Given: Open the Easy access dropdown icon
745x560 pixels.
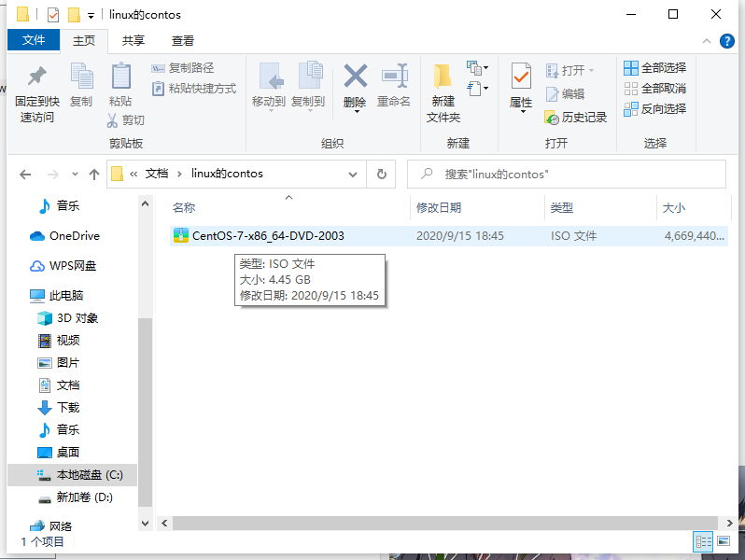Looking at the screenshot, I should [x=477, y=89].
